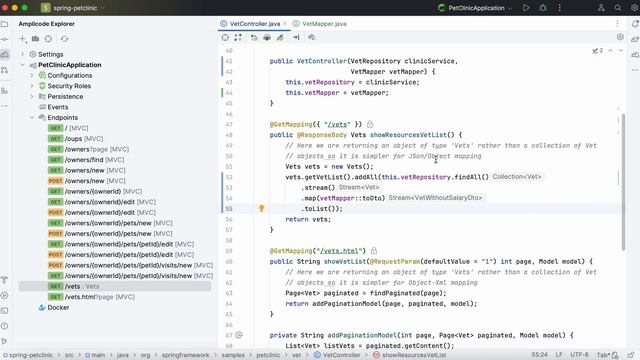Viewport: 640px width, 360px height.
Task: Click the refresh icon in Amplicode Explorer toolbar
Action: pos(64,39)
